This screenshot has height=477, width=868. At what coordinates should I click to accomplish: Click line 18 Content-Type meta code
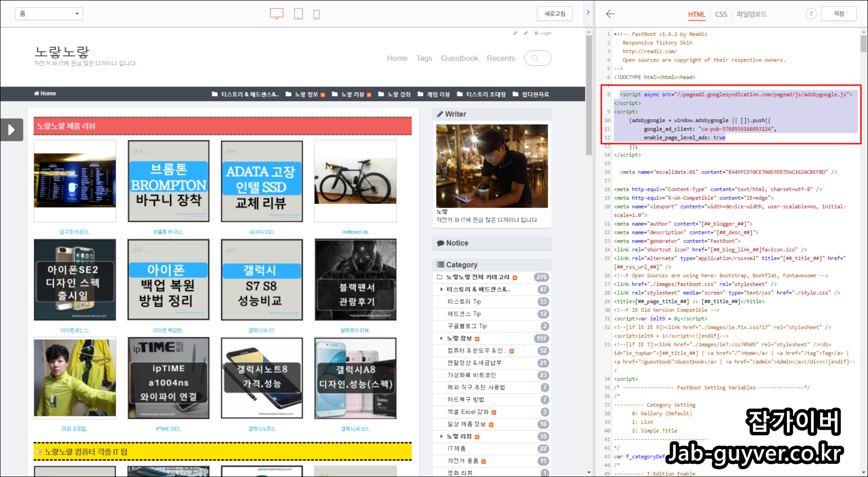pyautogui.click(x=718, y=190)
